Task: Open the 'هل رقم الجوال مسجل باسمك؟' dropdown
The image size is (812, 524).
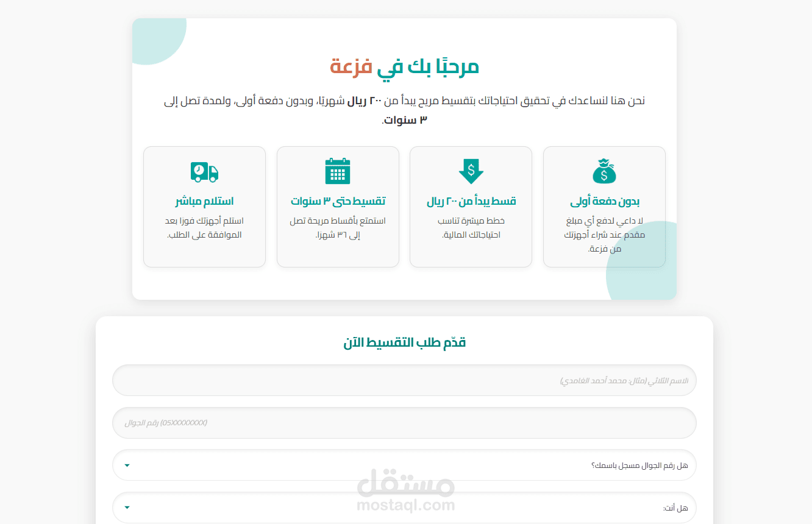Action: [x=404, y=466]
